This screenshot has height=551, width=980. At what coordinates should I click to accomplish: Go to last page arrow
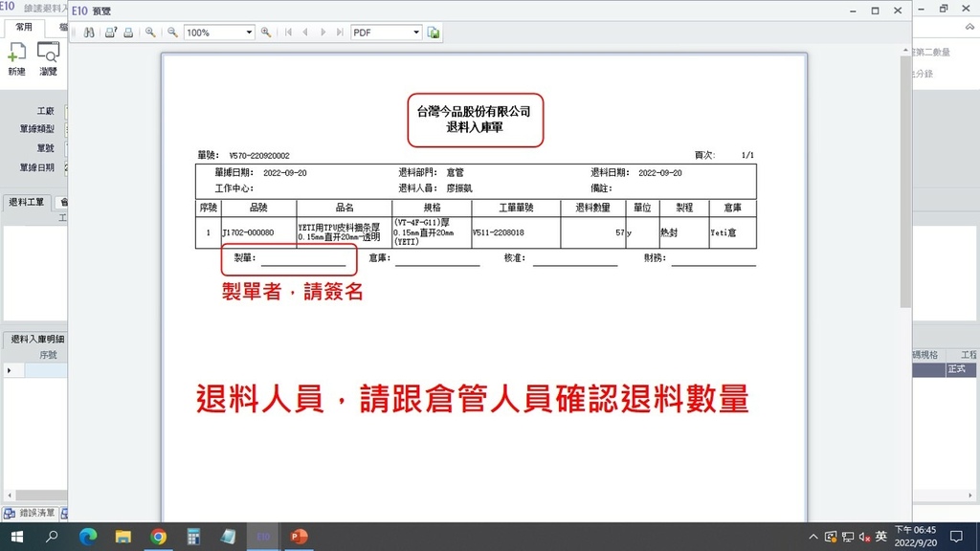point(340,33)
